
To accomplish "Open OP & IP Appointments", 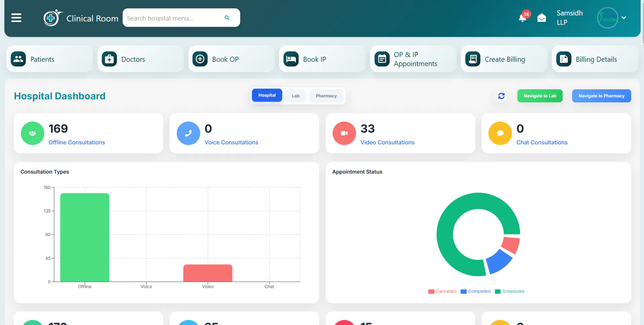I will pyautogui.click(x=413, y=59).
